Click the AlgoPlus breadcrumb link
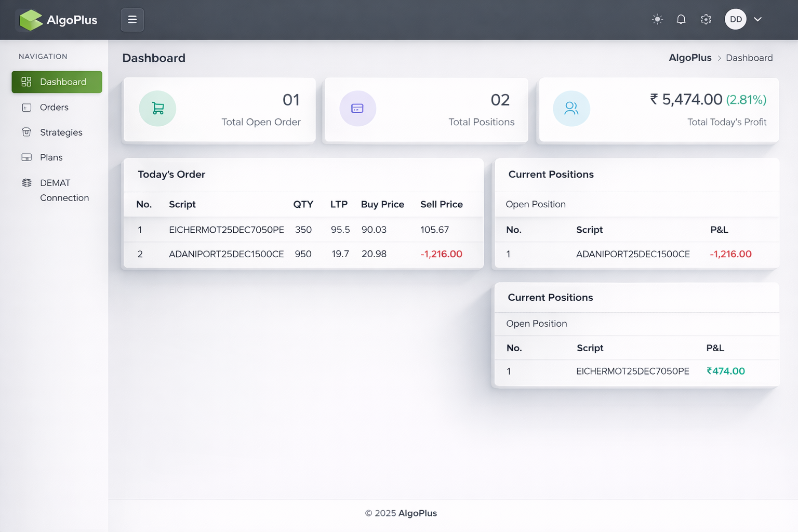Image resolution: width=798 pixels, height=532 pixels. (690, 58)
